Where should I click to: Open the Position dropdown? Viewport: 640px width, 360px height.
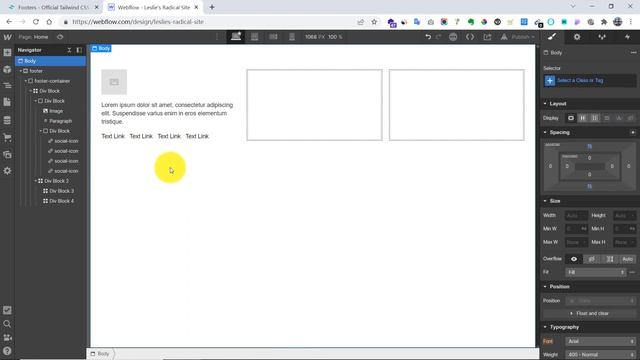pyautogui.click(x=600, y=300)
